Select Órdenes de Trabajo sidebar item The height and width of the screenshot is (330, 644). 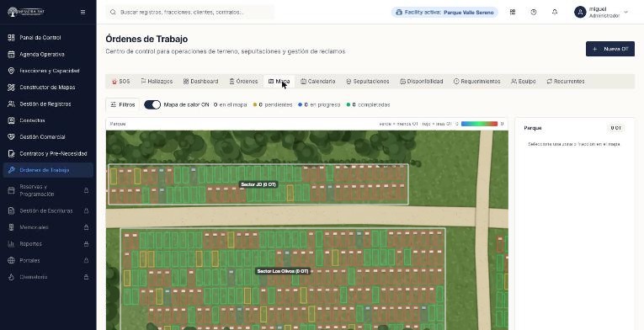(48, 170)
